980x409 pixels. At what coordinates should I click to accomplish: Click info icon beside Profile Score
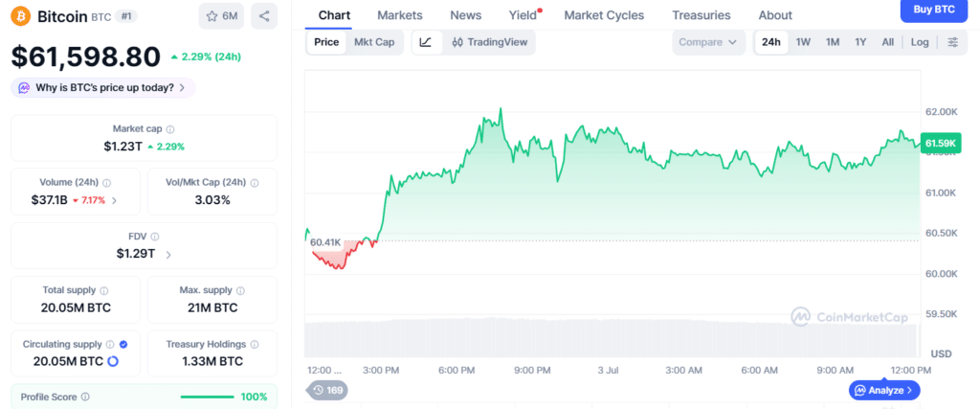85,398
